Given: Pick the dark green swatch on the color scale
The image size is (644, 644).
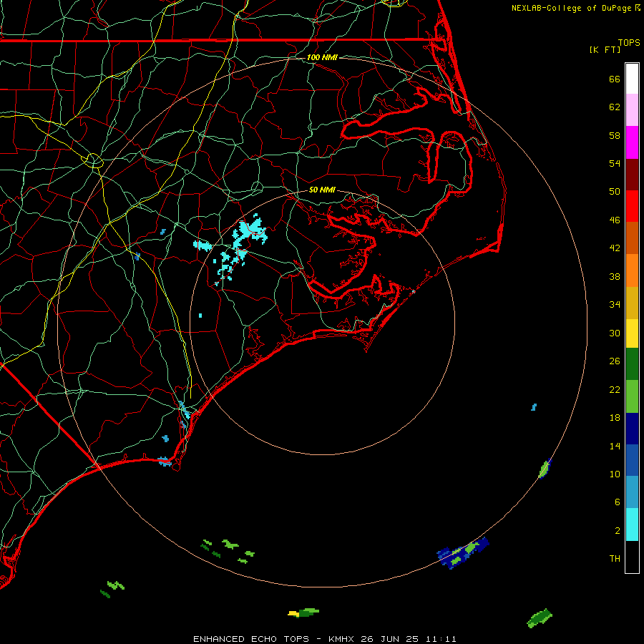Looking at the screenshot, I should [x=632, y=364].
